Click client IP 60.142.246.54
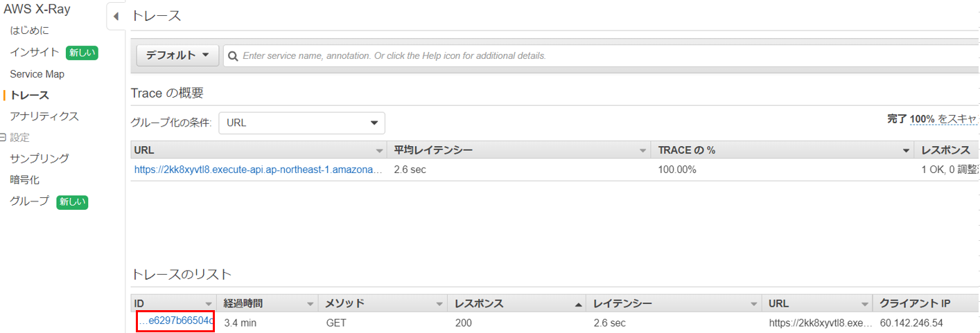Viewport: 980px width, 333px height. (911, 323)
